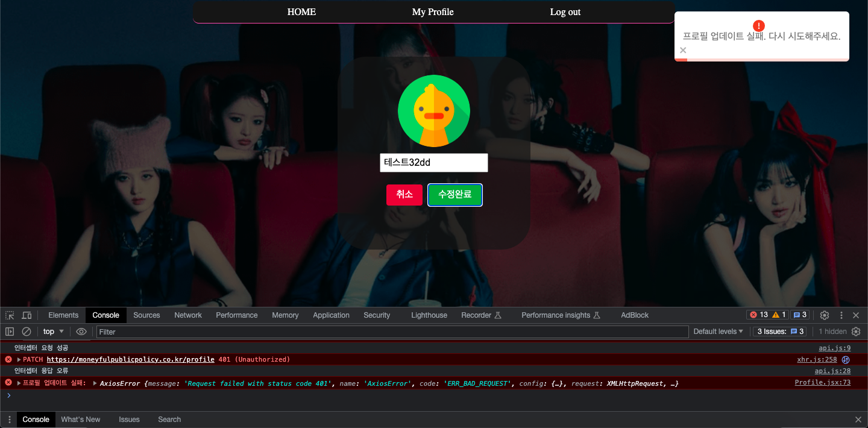The width and height of the screenshot is (868, 428).
Task: Open the DevTools three-dot menu
Action: click(x=841, y=315)
